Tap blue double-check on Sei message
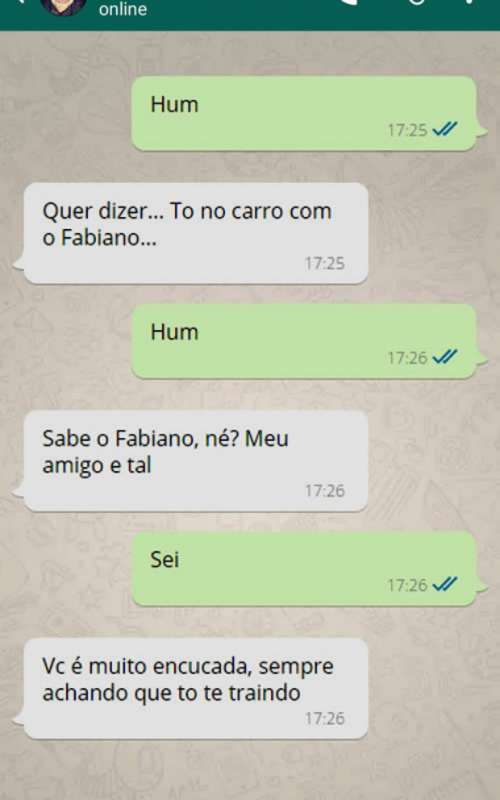Screen dimensions: 500x800 coord(444,585)
